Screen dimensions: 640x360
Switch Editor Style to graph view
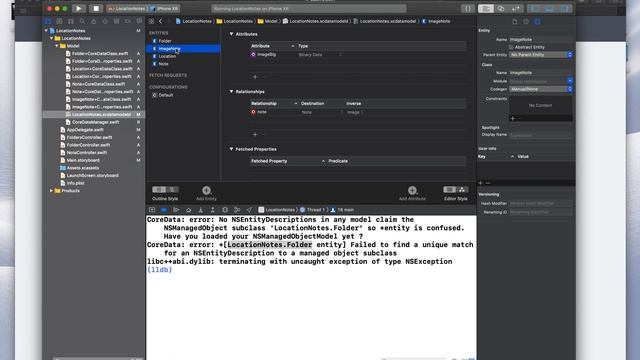pyautogui.click(x=462, y=189)
